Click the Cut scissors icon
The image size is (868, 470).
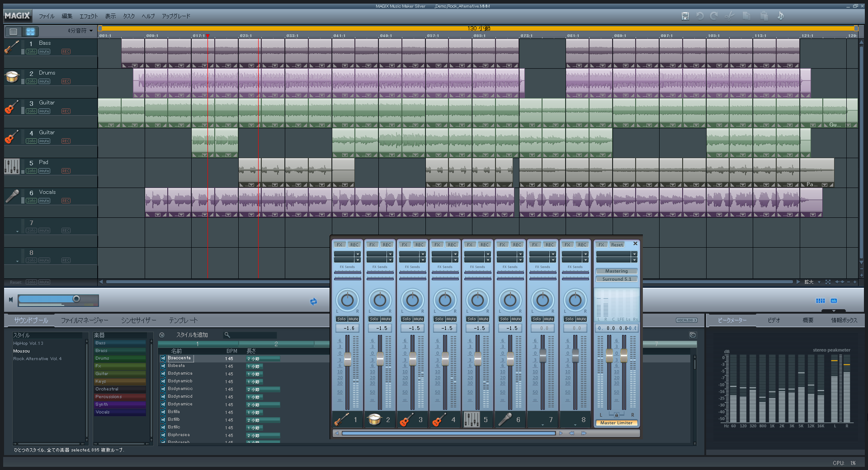tap(729, 16)
